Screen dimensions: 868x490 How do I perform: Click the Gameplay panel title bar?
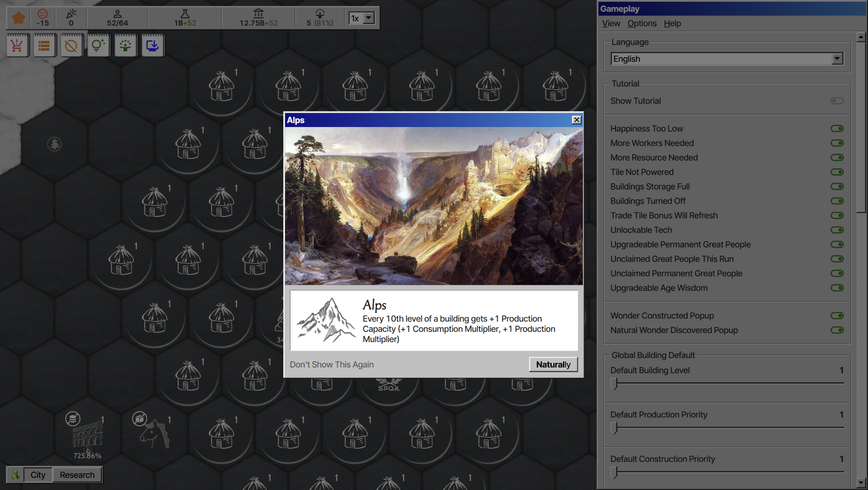click(x=732, y=9)
